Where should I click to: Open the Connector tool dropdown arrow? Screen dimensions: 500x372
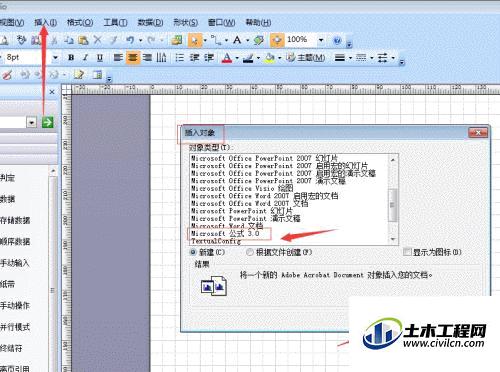(x=226, y=41)
